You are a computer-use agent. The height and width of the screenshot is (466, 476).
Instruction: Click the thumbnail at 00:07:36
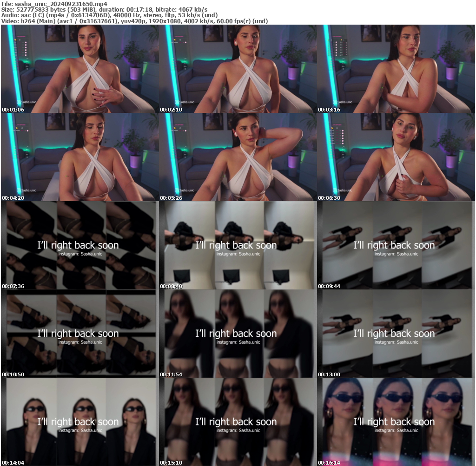click(79, 245)
